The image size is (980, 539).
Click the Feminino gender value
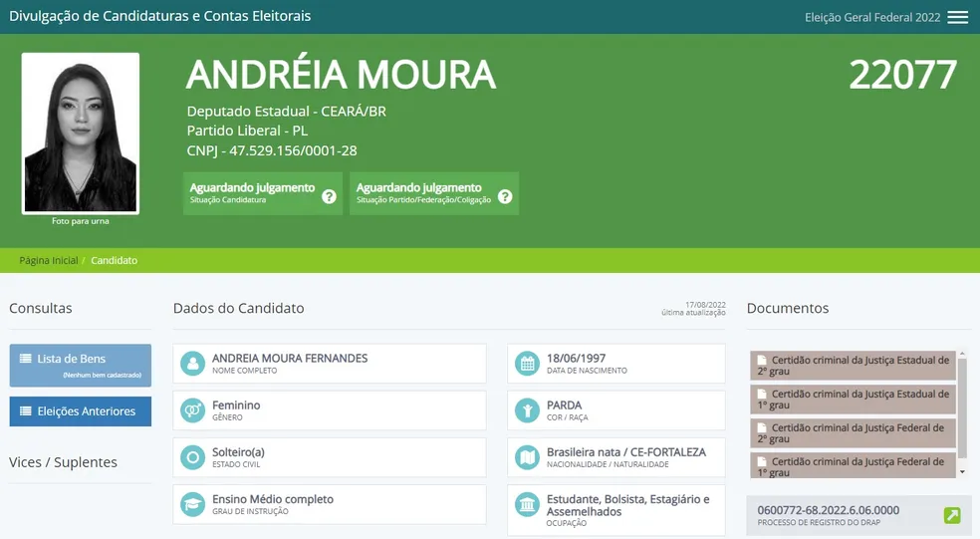[236, 405]
